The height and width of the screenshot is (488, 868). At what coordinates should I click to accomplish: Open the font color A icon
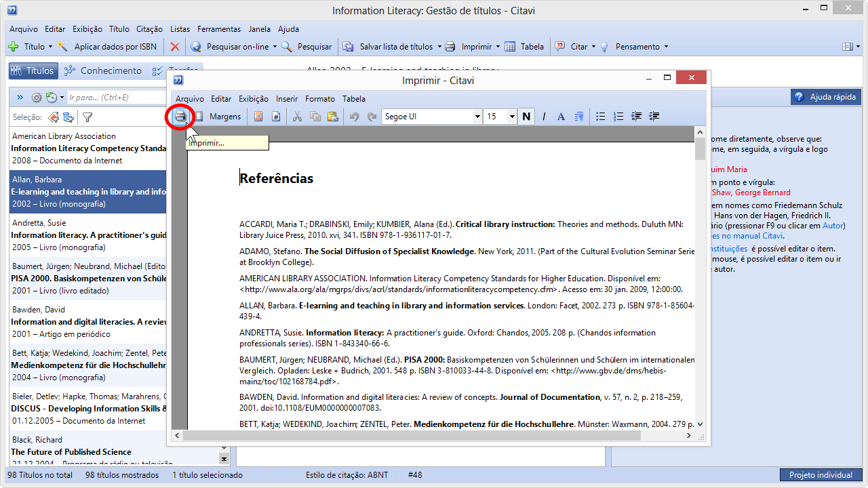click(561, 117)
